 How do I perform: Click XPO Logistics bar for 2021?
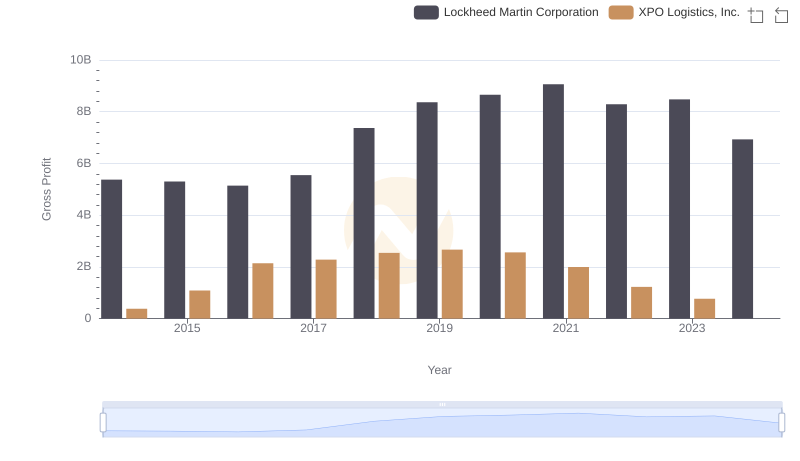(579, 293)
